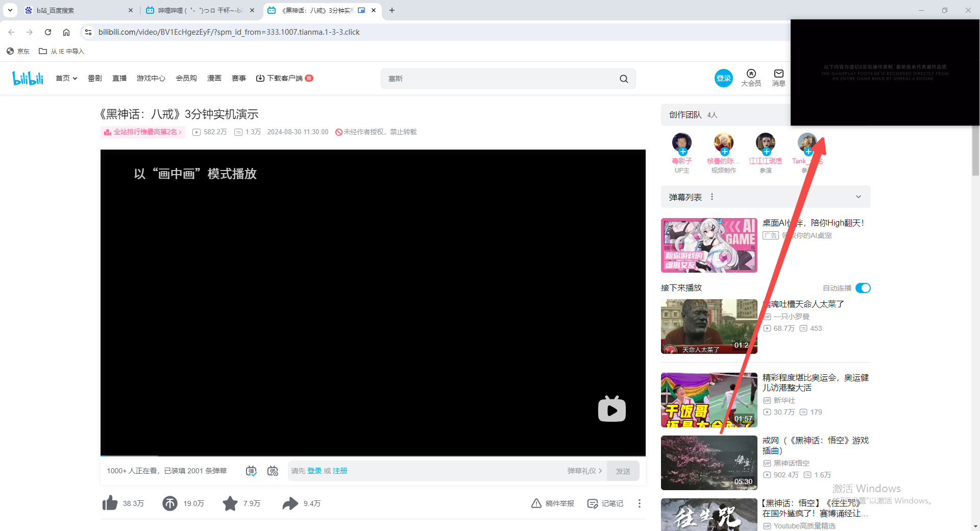Click the address bar URL
Viewport: 980px width, 531px height.
tap(229, 32)
